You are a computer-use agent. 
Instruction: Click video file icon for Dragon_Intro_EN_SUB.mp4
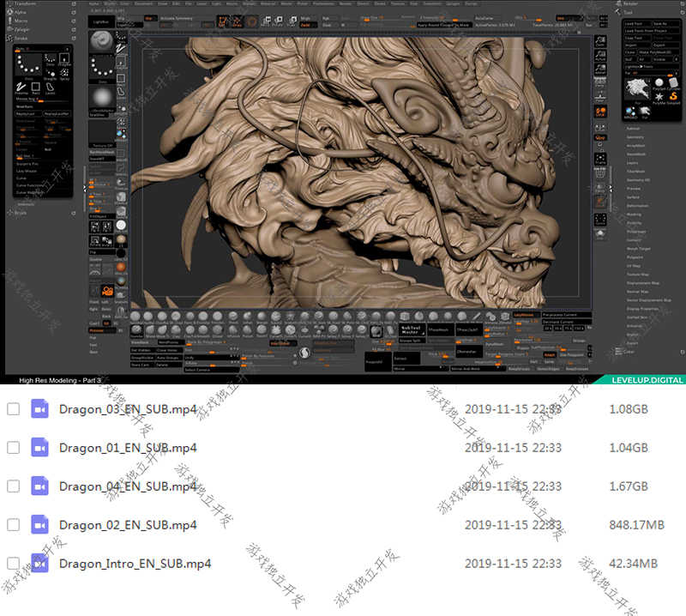(x=39, y=563)
